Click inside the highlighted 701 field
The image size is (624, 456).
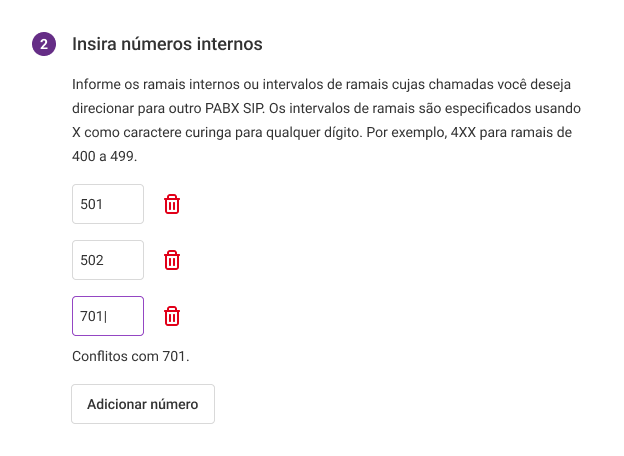pyautogui.click(x=108, y=316)
